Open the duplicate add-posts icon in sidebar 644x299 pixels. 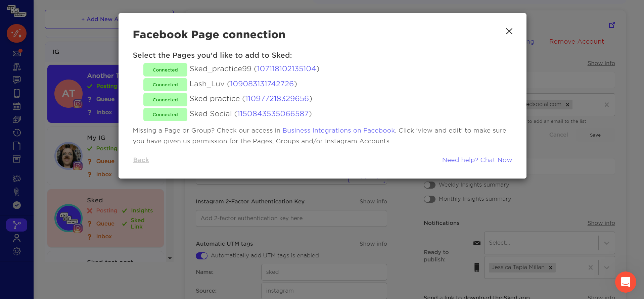(x=16, y=119)
